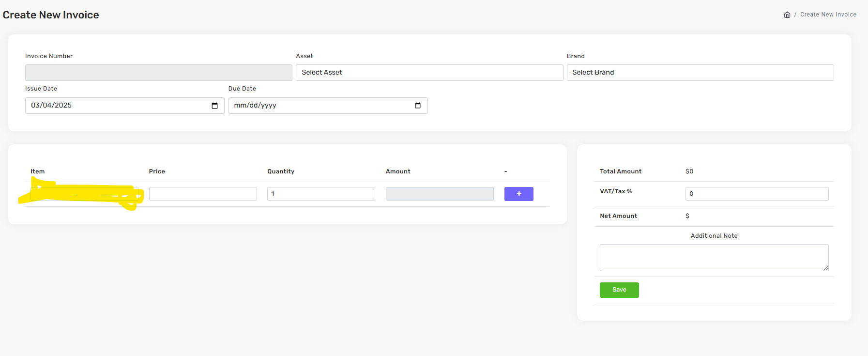This screenshot has height=356, width=868.
Task: Grab the Additional Note textarea resize handle
Action: (x=825, y=268)
